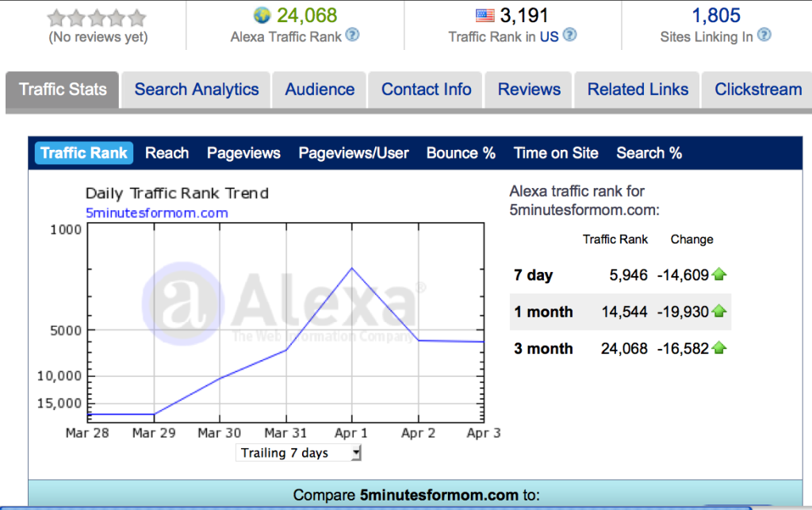Image resolution: width=812 pixels, height=510 pixels.
Task: Click the US link in Traffic Rank
Action: click(549, 36)
